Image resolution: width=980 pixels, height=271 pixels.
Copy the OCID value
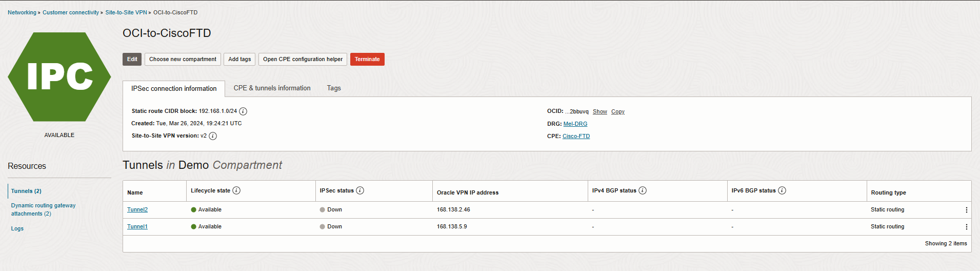[x=618, y=112]
